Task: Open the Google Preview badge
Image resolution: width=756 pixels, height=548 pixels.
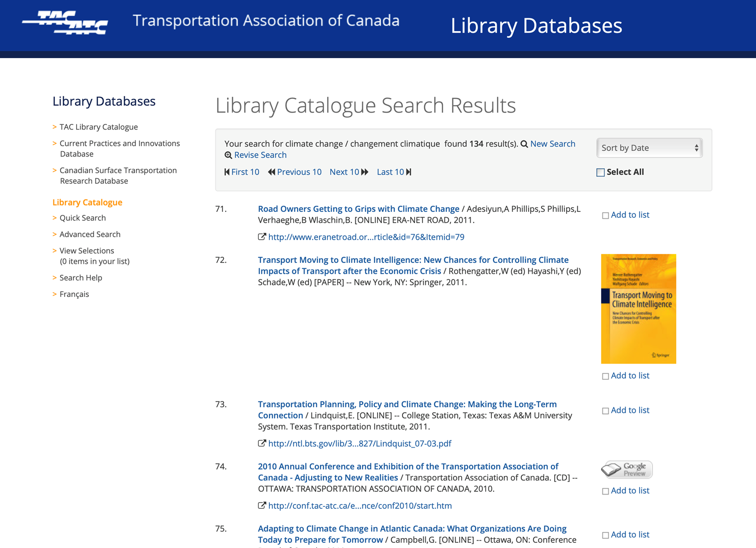Action: tap(627, 470)
